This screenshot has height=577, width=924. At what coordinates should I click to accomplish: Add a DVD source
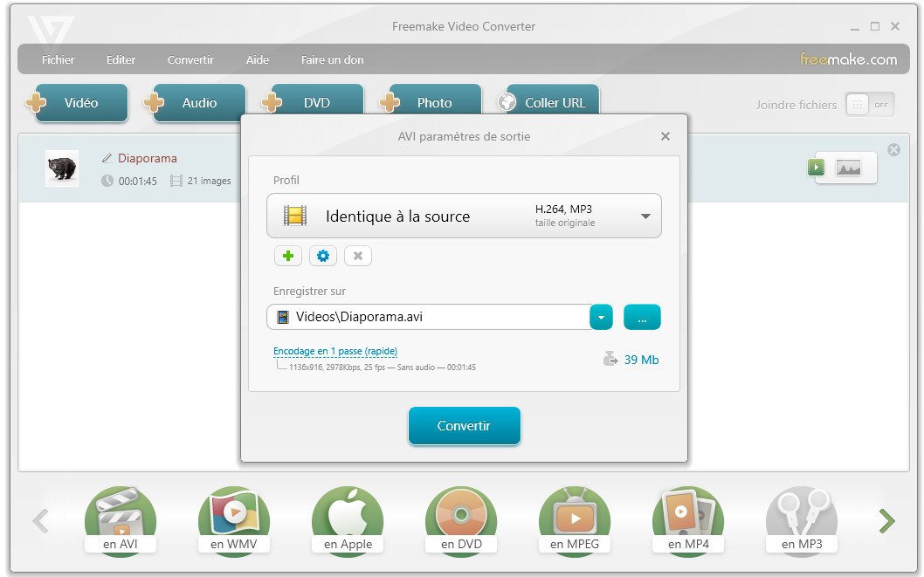tap(313, 100)
